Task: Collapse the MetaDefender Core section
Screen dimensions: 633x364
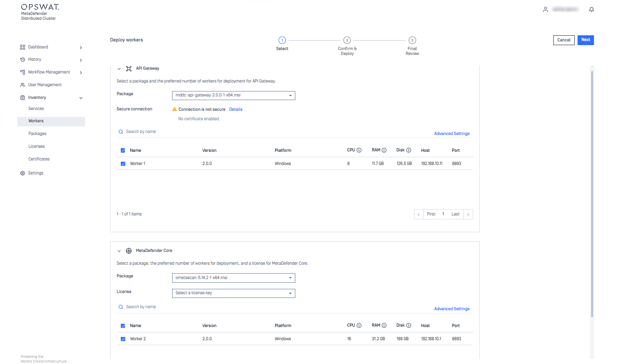Action: (119, 251)
